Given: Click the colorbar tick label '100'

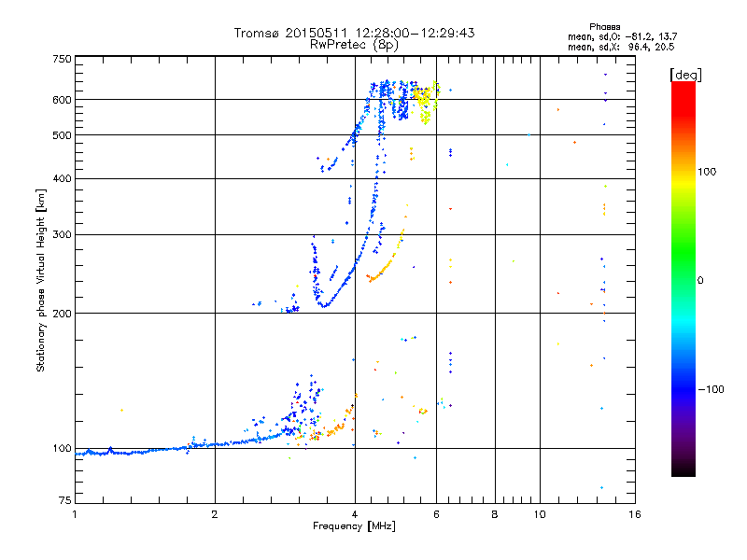Looking at the screenshot, I should click(707, 172).
